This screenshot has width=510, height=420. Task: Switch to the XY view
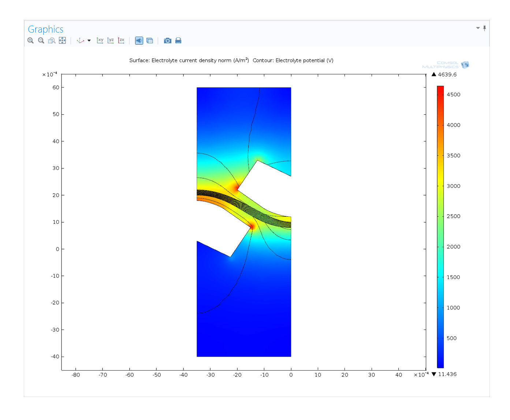point(100,40)
